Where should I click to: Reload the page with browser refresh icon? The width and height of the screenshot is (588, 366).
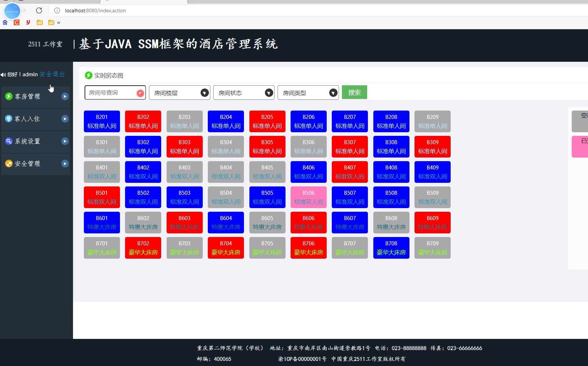tap(39, 10)
